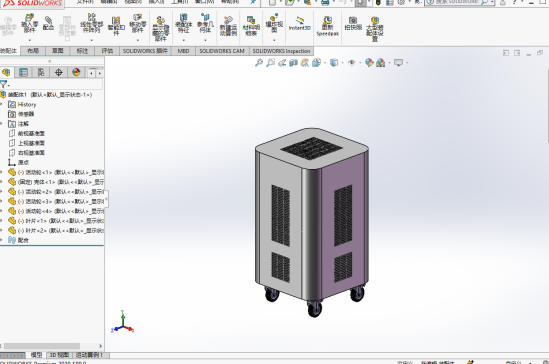Viewport: 549px width, 364px height.
Task: Click Insert Components (插入零部件) tool
Action: coord(29,23)
